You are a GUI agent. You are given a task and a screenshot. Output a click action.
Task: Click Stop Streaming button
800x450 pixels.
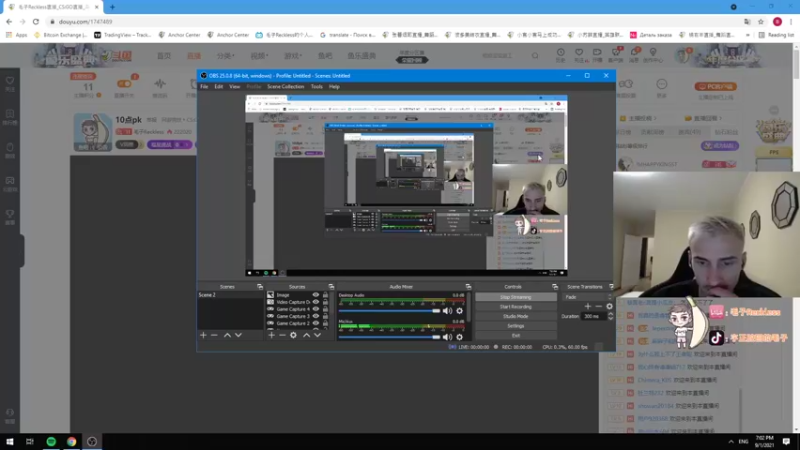pyautogui.click(x=516, y=297)
